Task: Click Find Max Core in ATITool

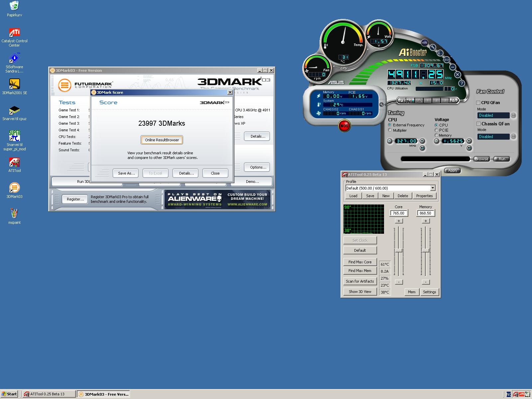Action: tap(360, 262)
